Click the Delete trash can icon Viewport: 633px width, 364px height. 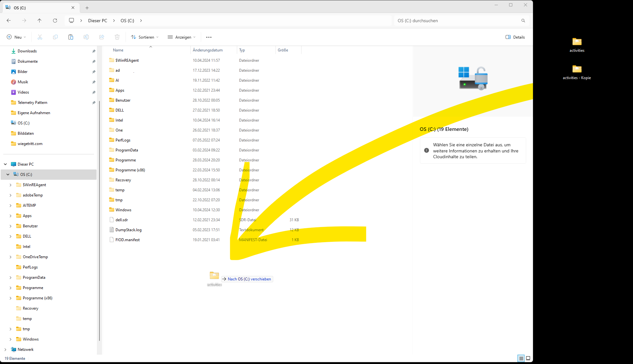[x=117, y=37]
